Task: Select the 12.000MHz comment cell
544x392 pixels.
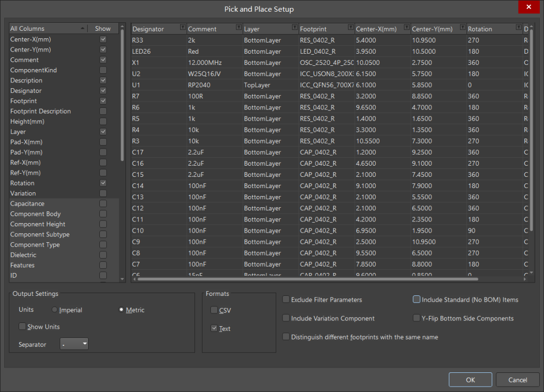Action: pos(215,63)
